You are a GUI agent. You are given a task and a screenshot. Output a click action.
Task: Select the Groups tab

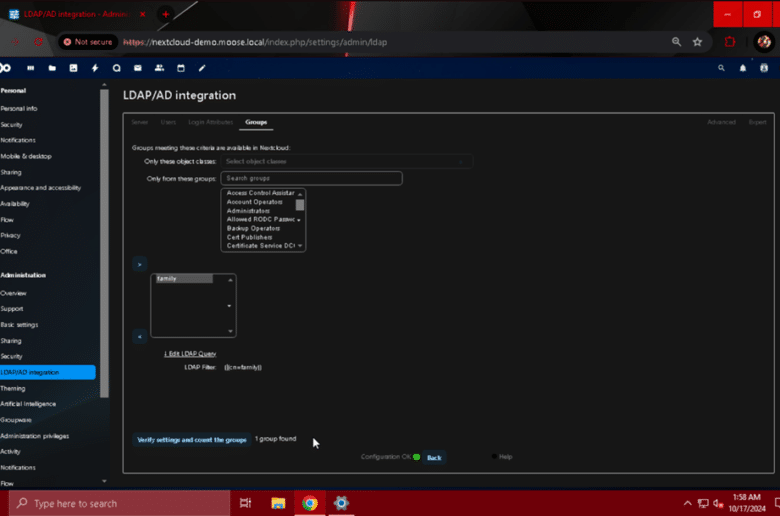coord(256,122)
